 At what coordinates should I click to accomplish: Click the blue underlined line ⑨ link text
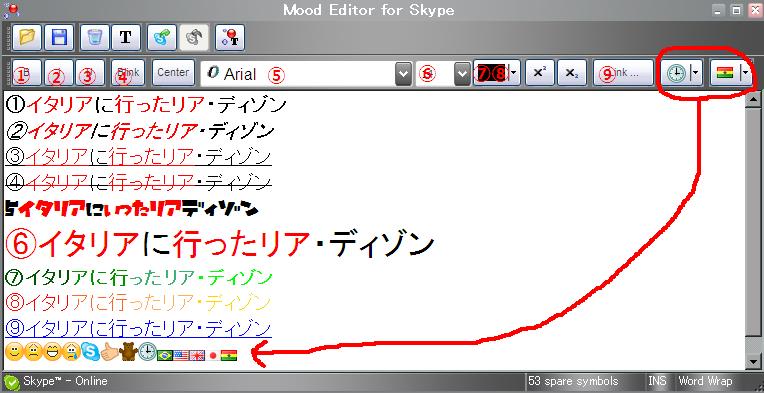[x=138, y=328]
